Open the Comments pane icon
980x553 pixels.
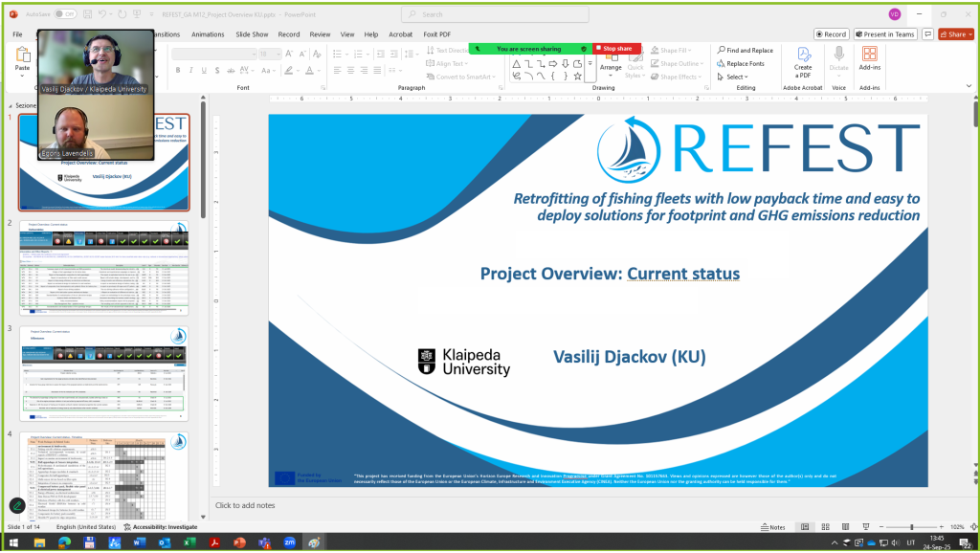coord(927,34)
